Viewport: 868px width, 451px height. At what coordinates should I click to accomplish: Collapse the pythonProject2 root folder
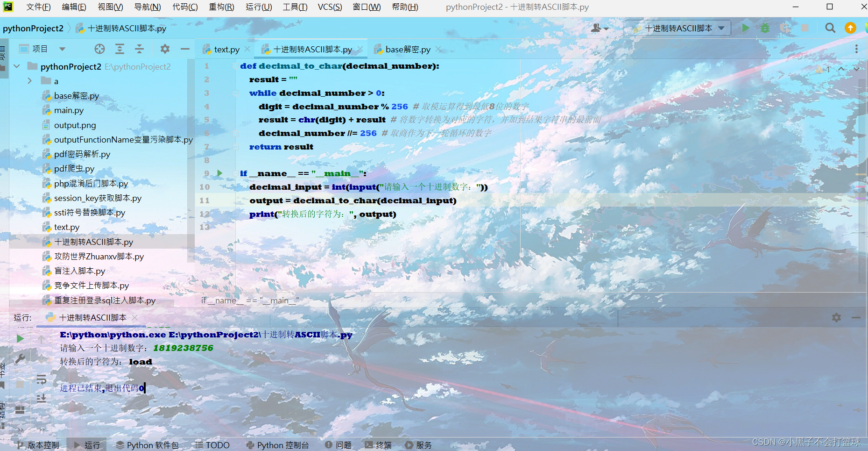pyautogui.click(x=17, y=66)
